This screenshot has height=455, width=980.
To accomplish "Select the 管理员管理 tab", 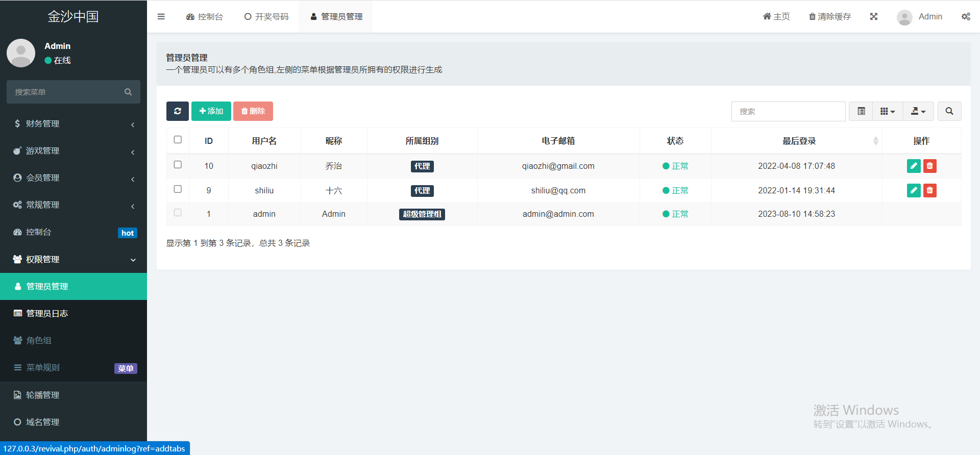I will click(336, 16).
